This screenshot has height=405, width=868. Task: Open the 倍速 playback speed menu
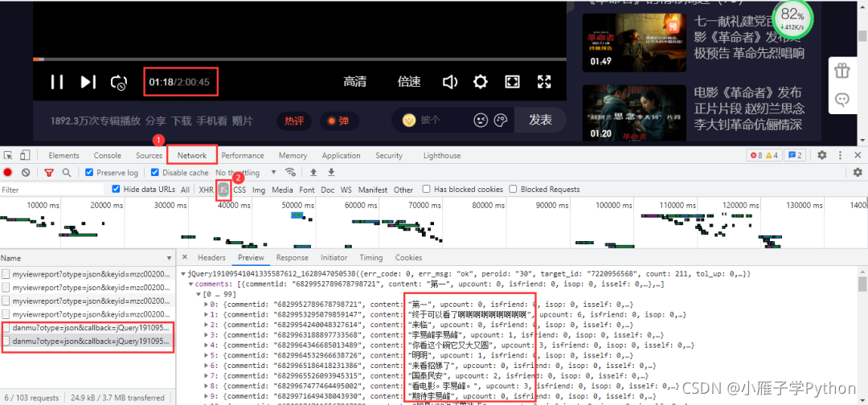(409, 82)
